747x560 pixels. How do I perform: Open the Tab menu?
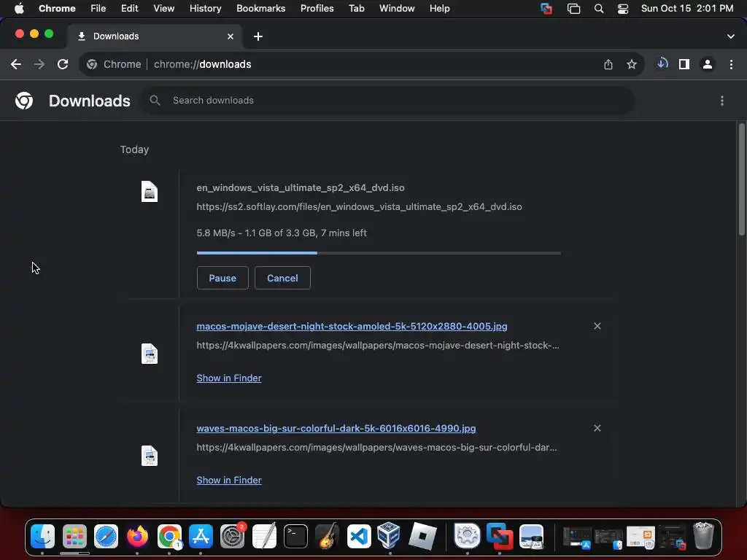coord(356,8)
